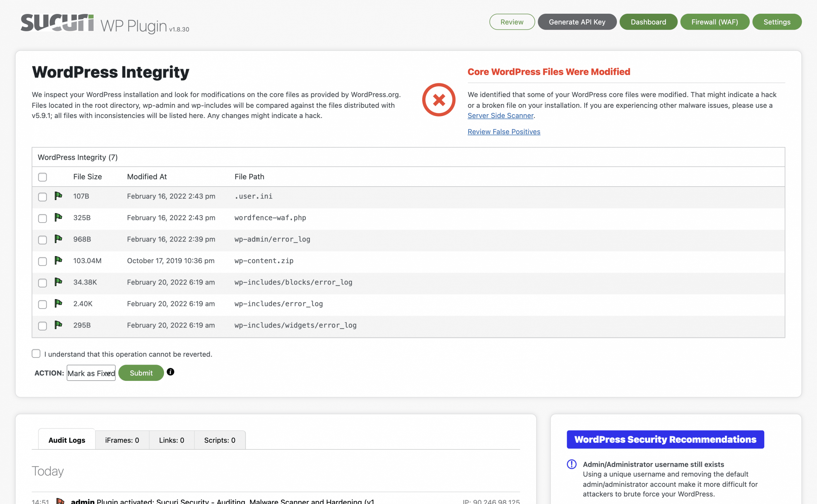
Task: Open the Links: 0 tab
Action: pos(172,440)
